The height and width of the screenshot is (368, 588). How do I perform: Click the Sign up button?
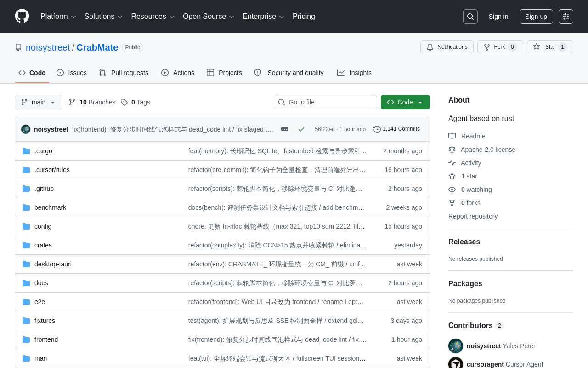(536, 17)
